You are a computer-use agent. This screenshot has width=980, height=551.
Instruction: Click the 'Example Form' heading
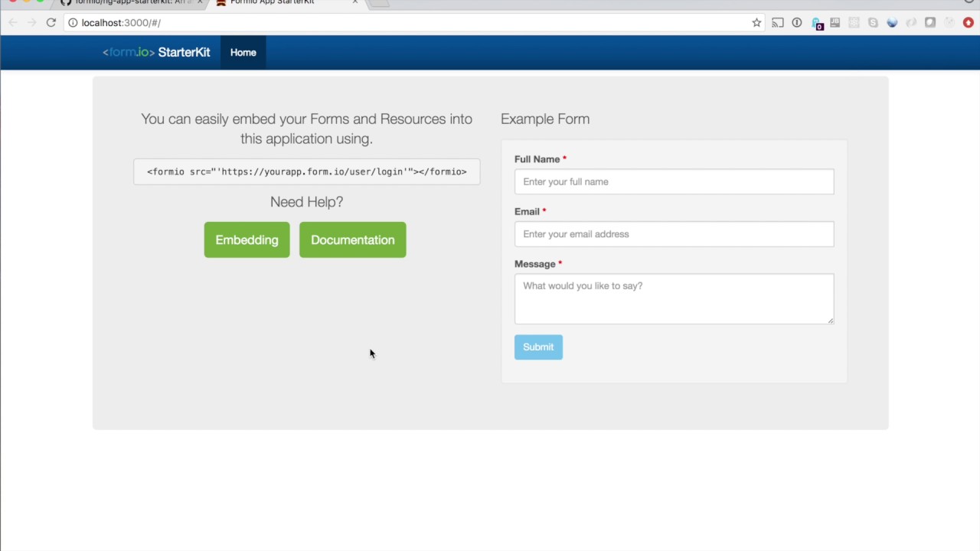tap(545, 119)
